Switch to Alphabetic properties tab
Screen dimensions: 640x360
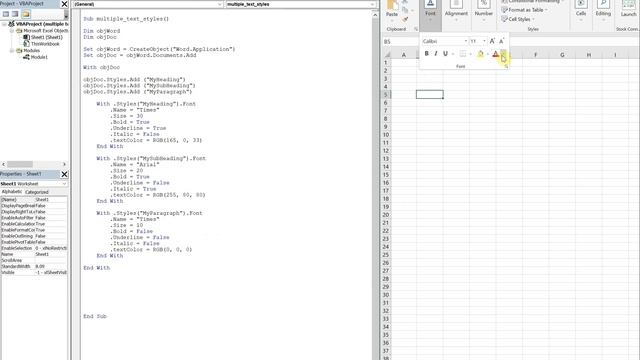(12, 192)
